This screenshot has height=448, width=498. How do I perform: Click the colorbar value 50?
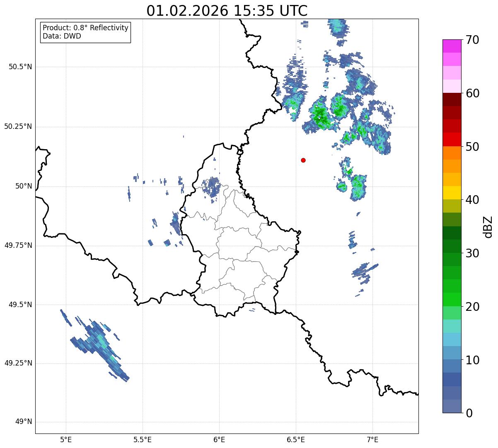[x=473, y=147]
